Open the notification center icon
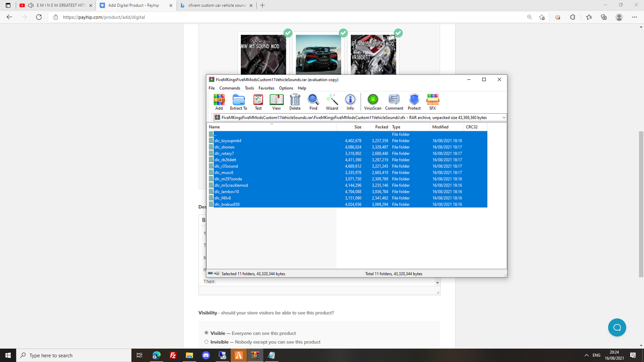Image resolution: width=644 pixels, height=362 pixels. click(633, 355)
